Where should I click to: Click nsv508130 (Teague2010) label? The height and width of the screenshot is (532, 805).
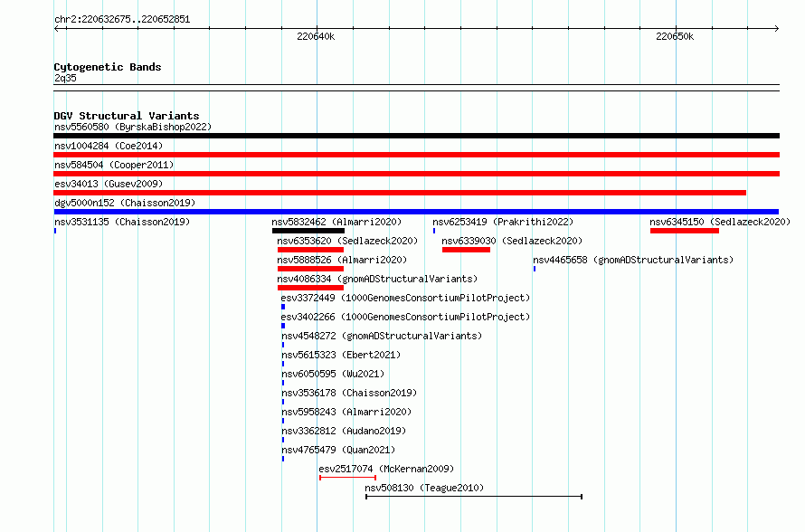[x=424, y=488]
